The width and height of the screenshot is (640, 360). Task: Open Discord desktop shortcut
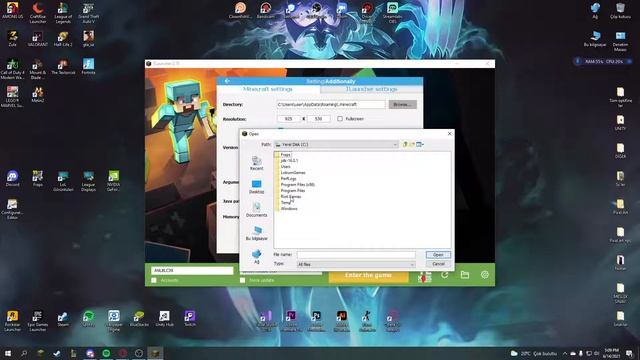click(12, 179)
